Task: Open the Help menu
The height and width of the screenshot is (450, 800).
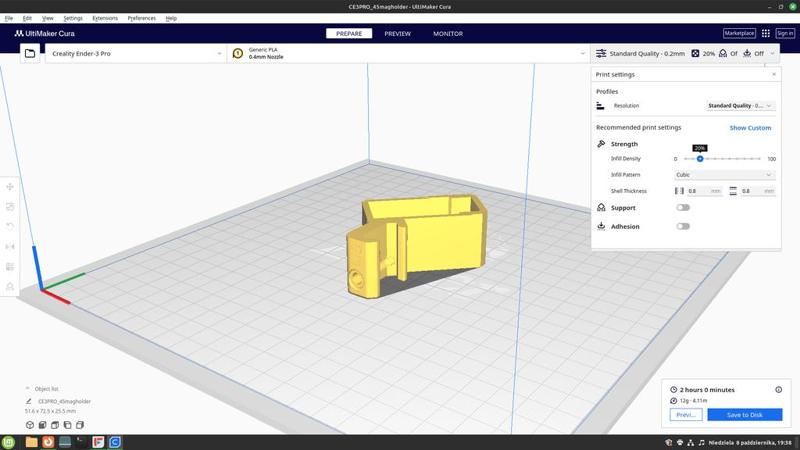Action: [x=171, y=18]
